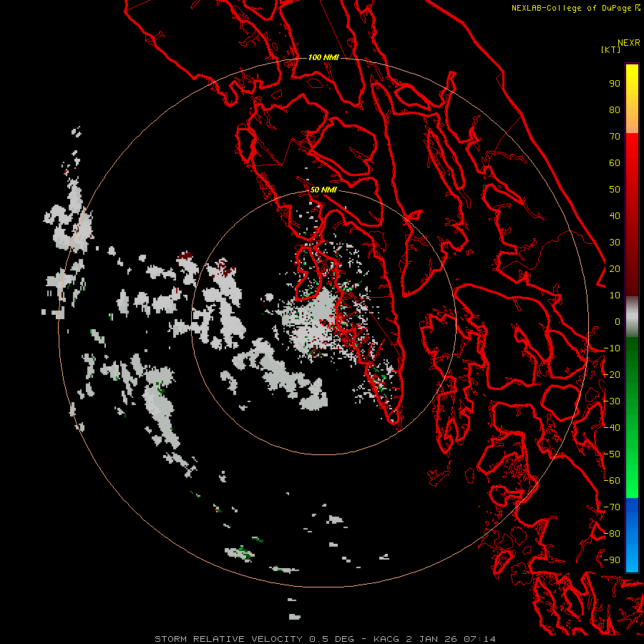Click the -20 value on velocity scale

click(x=612, y=374)
